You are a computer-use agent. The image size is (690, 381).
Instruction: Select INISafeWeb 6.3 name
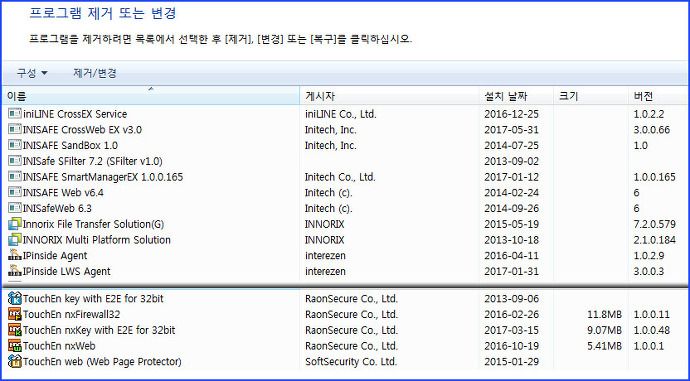(x=58, y=208)
